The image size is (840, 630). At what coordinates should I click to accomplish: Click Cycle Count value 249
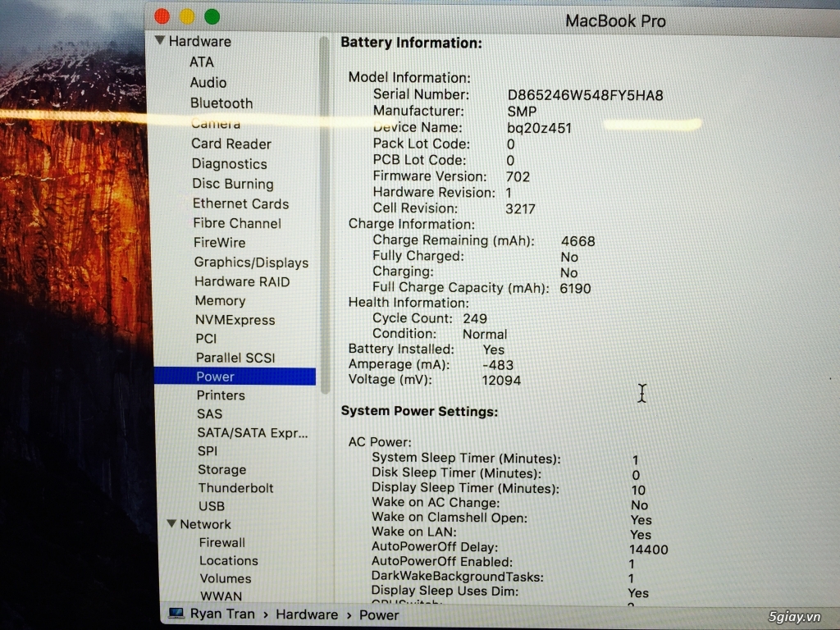point(475,319)
